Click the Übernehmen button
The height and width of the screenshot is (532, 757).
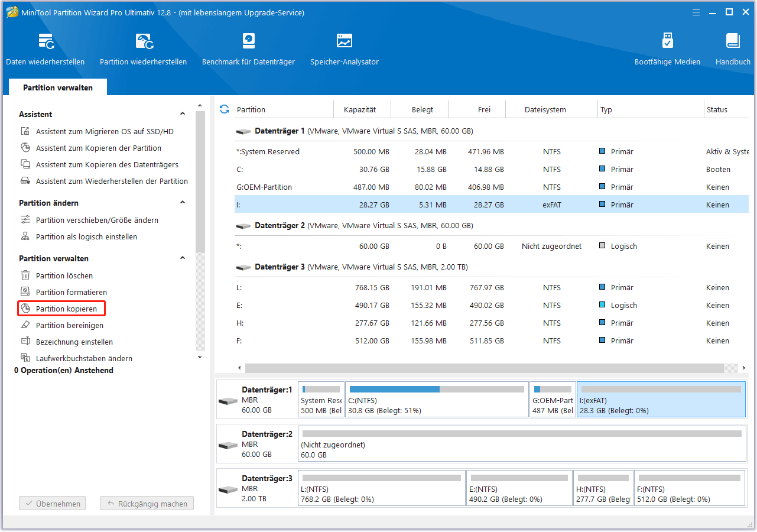[x=52, y=504]
